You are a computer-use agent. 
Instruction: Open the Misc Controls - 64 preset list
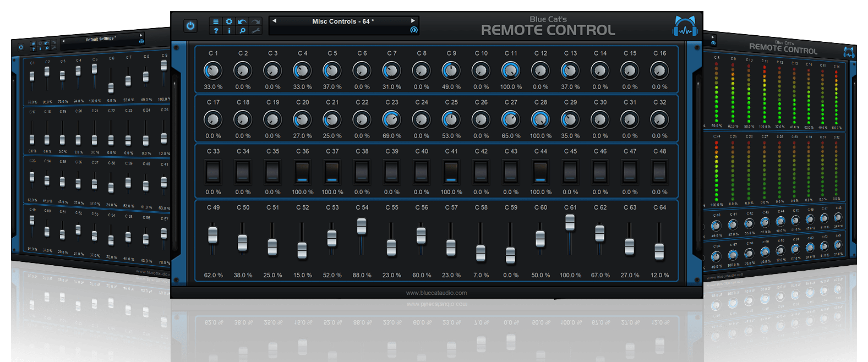[343, 21]
